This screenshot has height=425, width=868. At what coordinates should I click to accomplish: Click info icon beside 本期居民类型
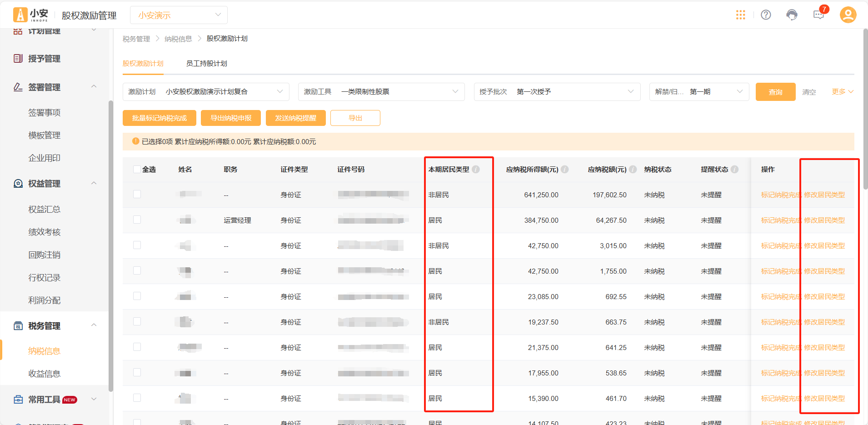tap(476, 170)
